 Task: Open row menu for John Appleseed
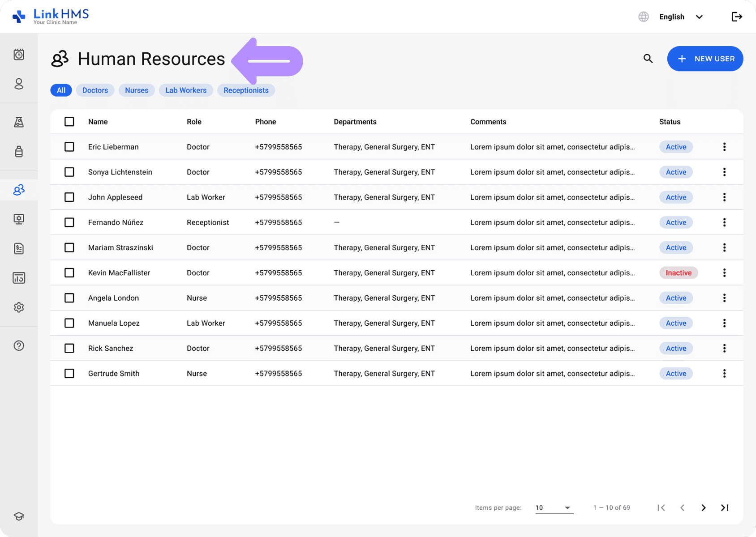pyautogui.click(x=724, y=197)
